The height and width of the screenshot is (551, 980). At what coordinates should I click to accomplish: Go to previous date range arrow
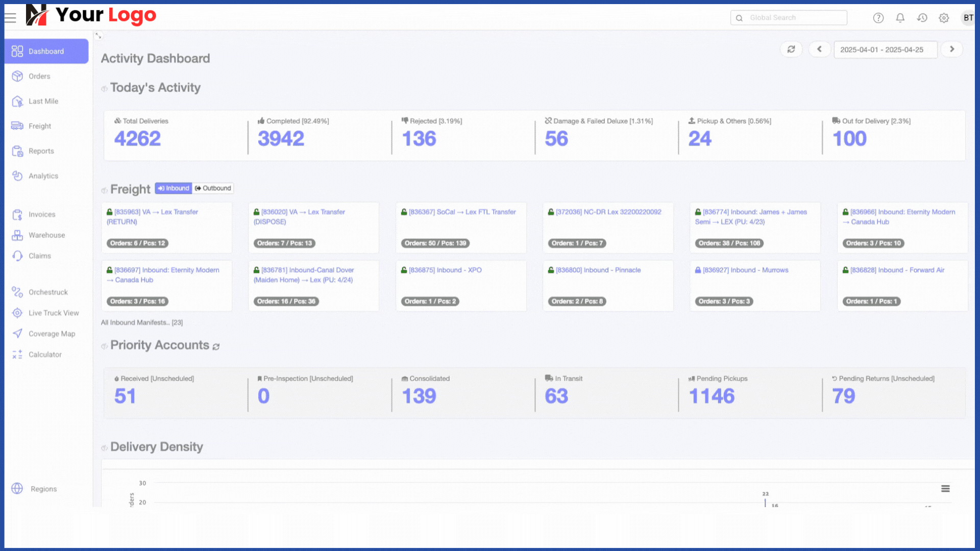pyautogui.click(x=820, y=49)
